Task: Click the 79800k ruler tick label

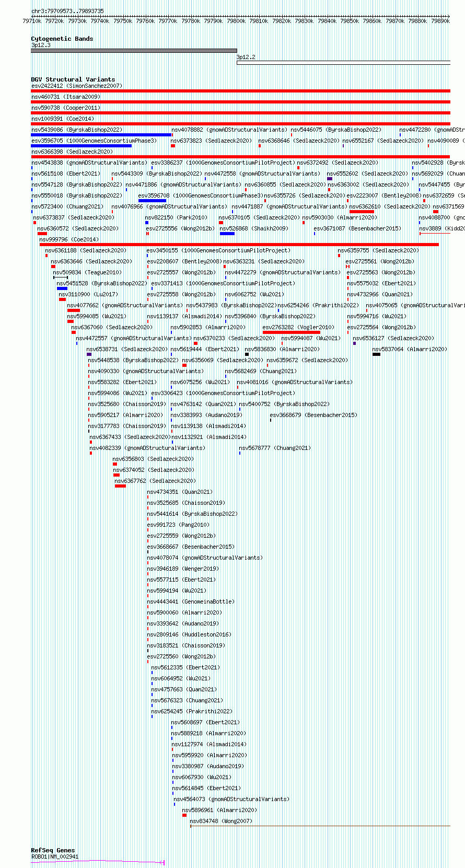Action: [x=236, y=21]
